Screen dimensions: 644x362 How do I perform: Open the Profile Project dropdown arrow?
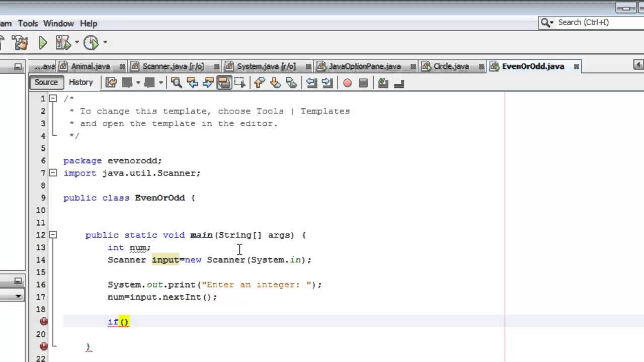point(105,43)
